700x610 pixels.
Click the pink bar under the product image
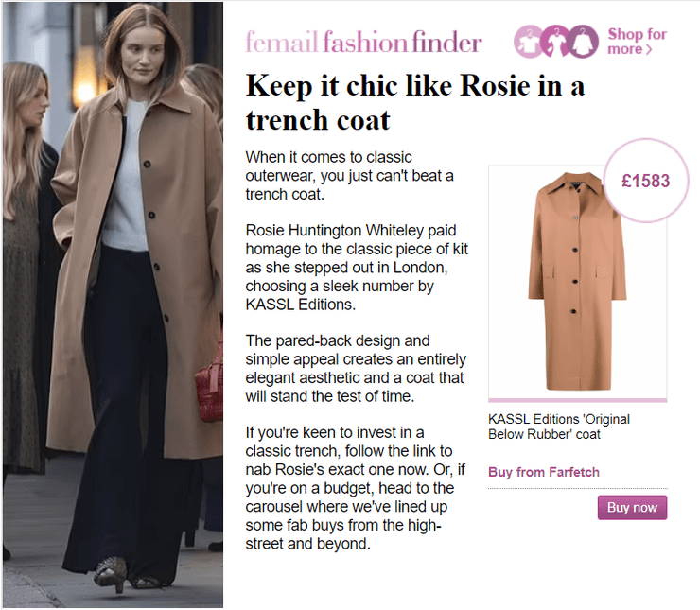pyautogui.click(x=577, y=400)
